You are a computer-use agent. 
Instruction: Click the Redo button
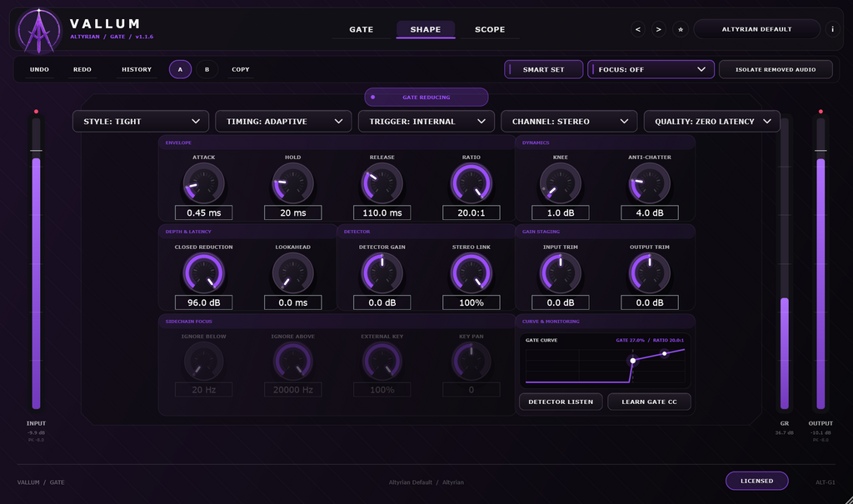(x=82, y=70)
